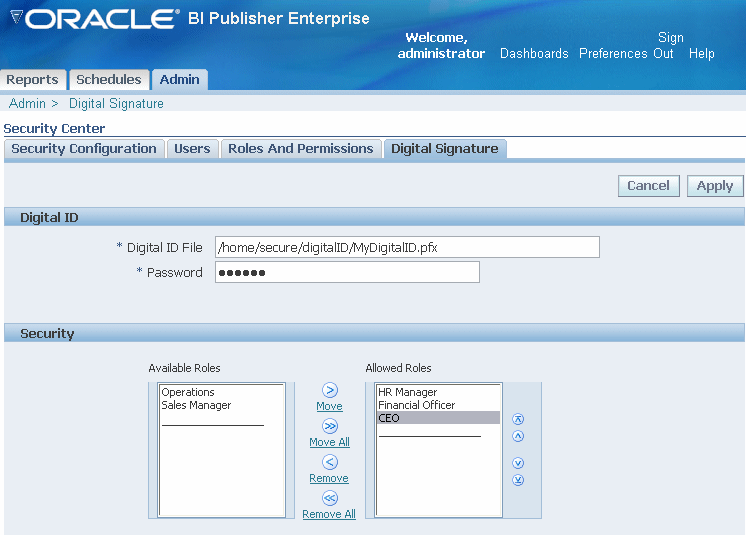
Task: Open Roles And Permissions tab
Action: [301, 148]
